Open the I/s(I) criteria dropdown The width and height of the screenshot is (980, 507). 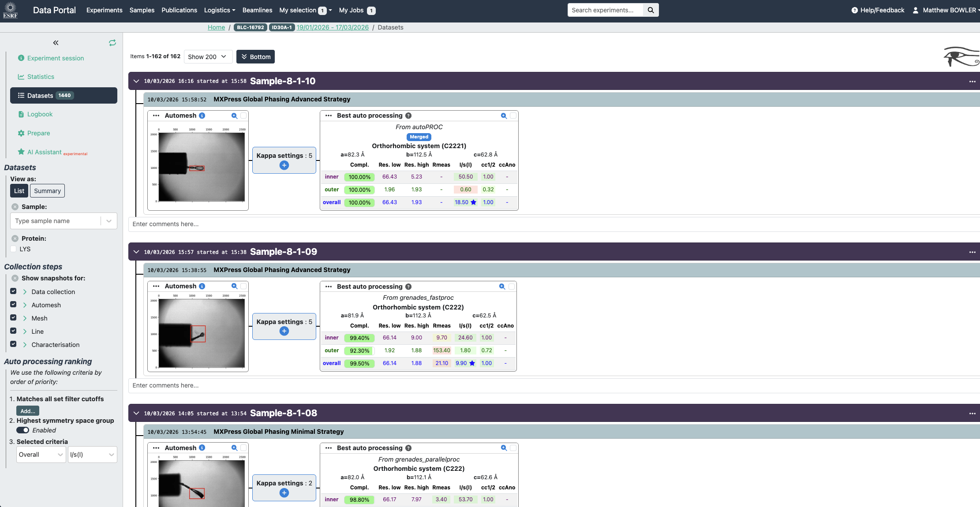(92, 455)
